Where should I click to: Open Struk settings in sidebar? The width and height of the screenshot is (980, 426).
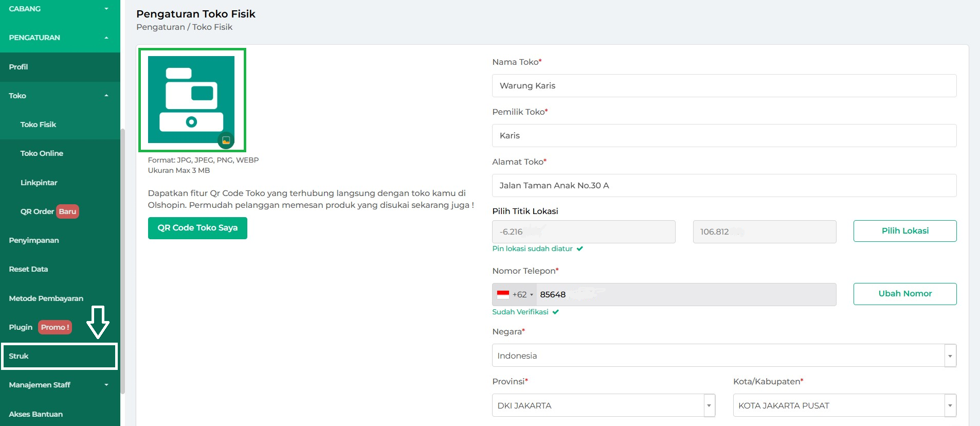[60, 356]
